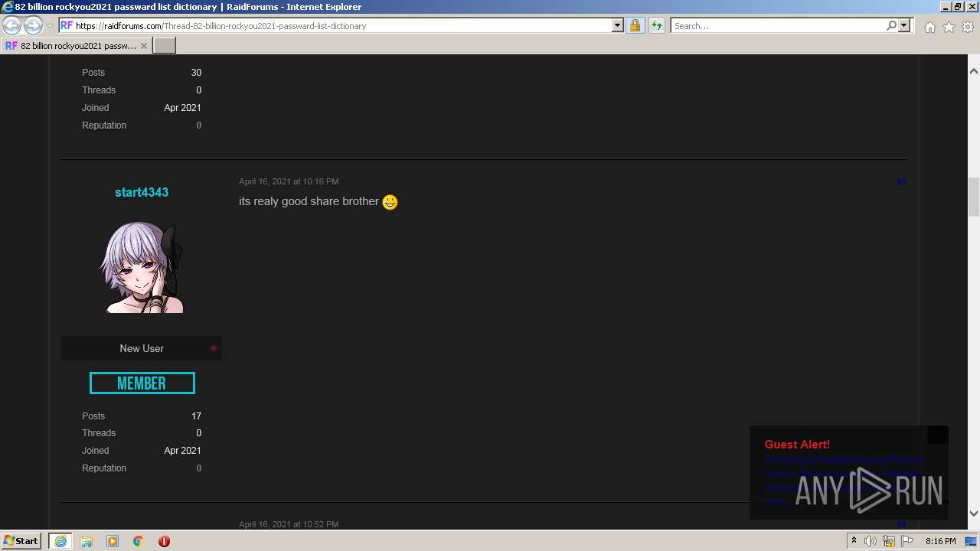Open the start4343 user profile link
This screenshot has width=980, height=551.
[142, 192]
